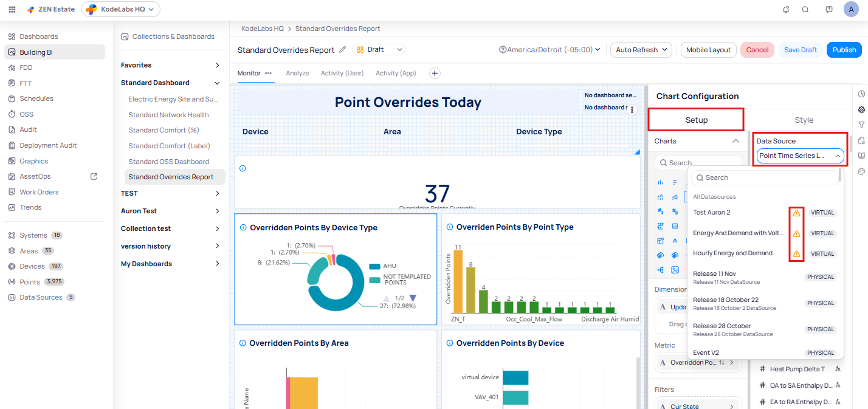Click the Publish button

(844, 50)
